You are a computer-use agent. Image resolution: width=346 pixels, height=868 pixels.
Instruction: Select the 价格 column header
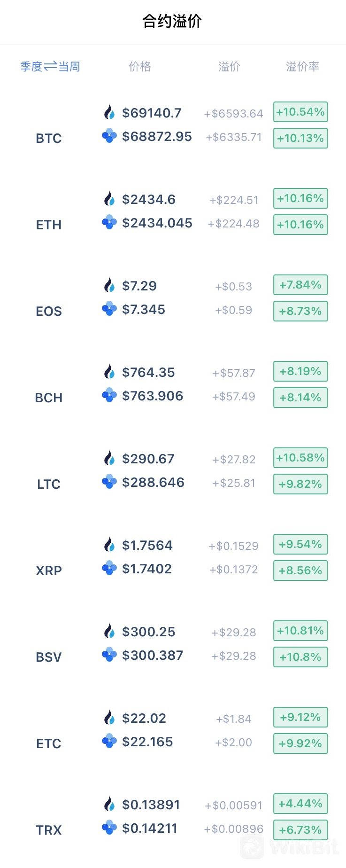pos(140,67)
